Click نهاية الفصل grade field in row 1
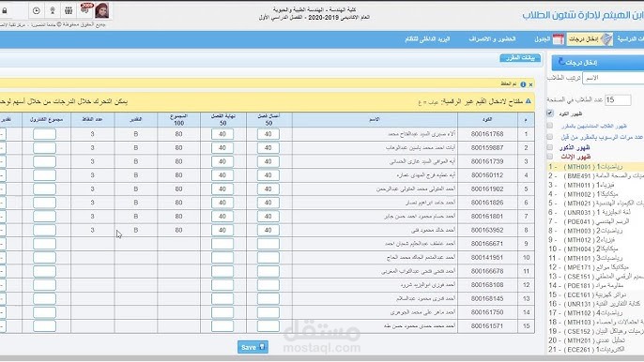 pyautogui.click(x=222, y=134)
